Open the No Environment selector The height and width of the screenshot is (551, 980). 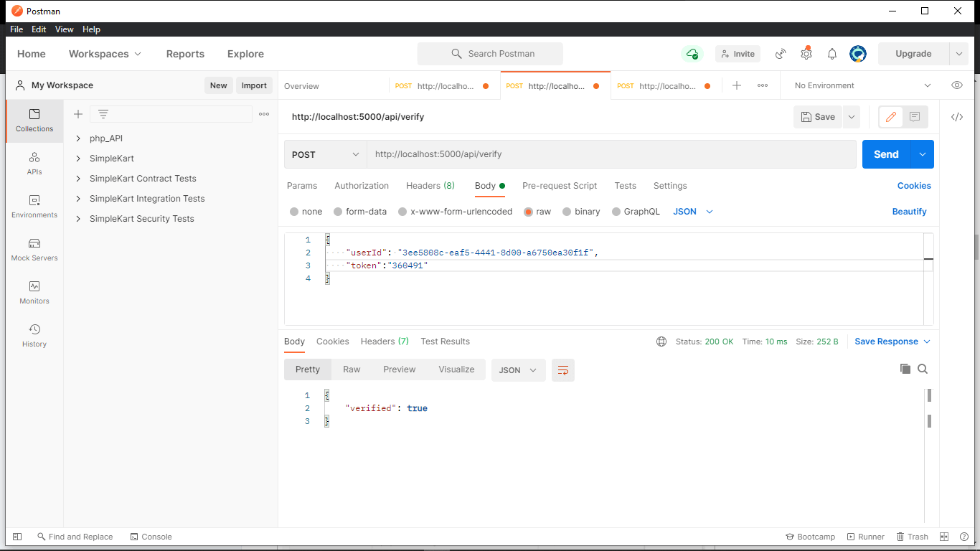pos(862,85)
